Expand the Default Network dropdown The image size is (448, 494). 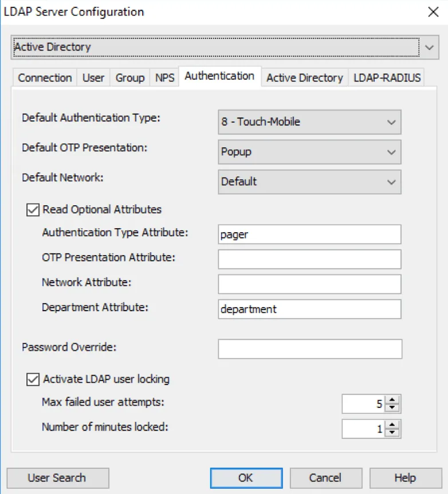[x=392, y=182]
